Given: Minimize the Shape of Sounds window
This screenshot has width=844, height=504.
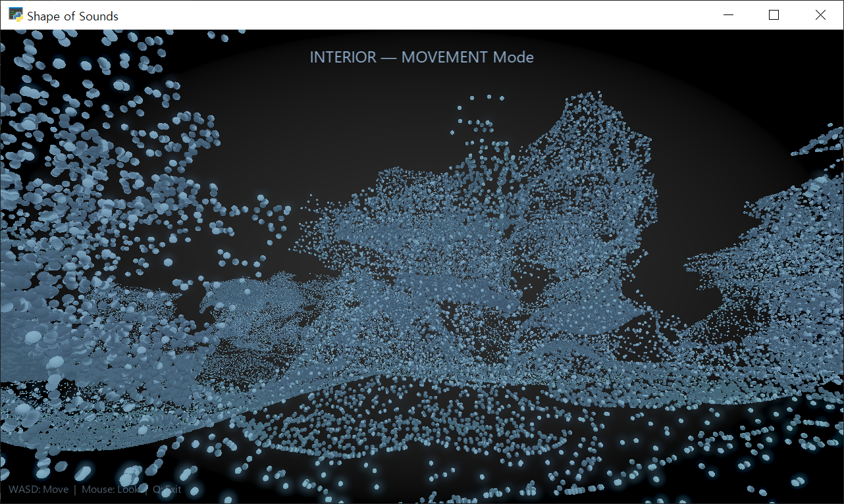Looking at the screenshot, I should click(x=728, y=15).
